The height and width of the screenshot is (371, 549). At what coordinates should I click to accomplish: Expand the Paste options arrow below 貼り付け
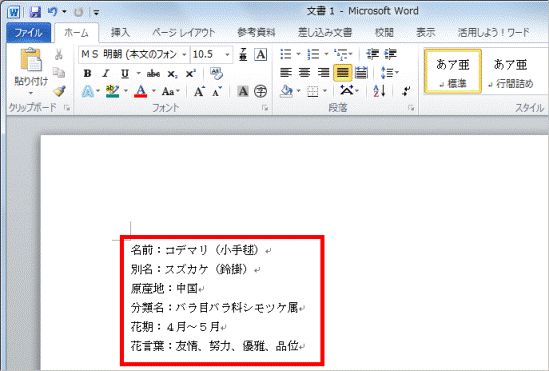31,93
